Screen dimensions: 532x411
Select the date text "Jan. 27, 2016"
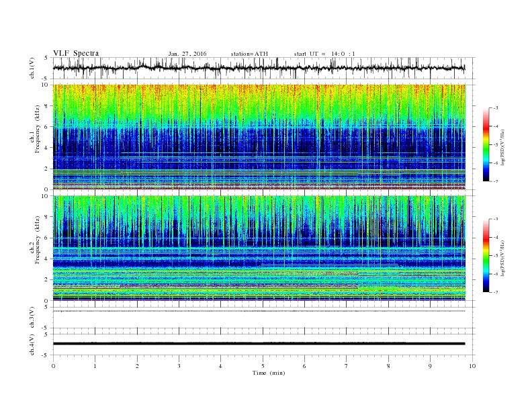(187, 54)
